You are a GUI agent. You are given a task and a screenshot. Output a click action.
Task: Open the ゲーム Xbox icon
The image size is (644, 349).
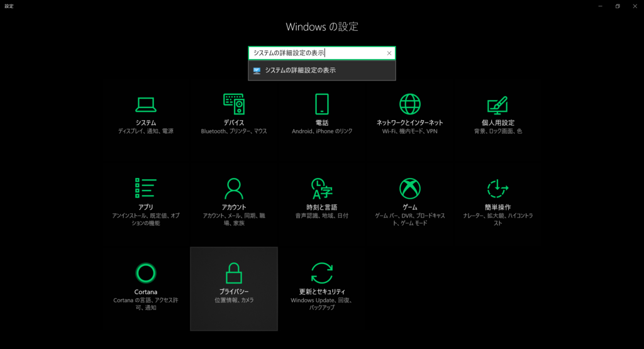point(410,189)
